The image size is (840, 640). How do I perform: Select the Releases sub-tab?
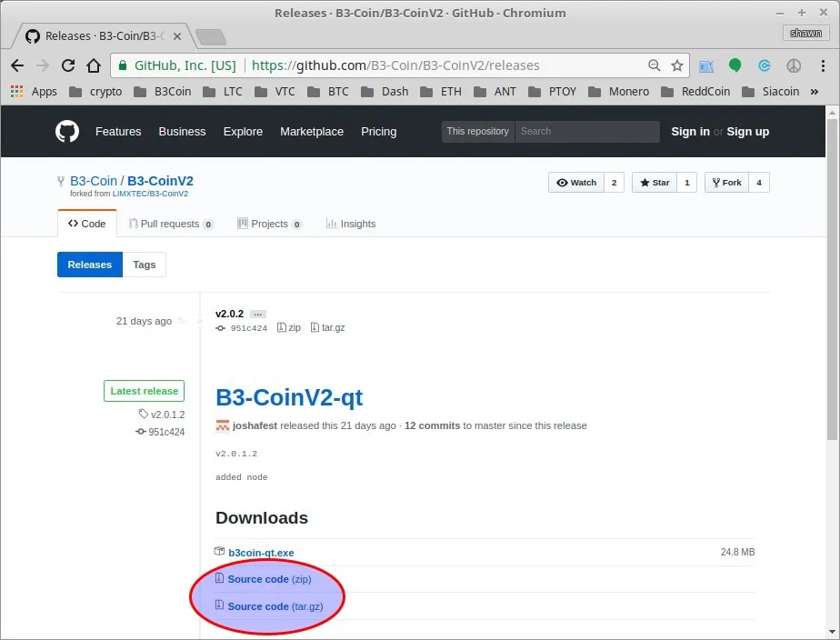[90, 265]
